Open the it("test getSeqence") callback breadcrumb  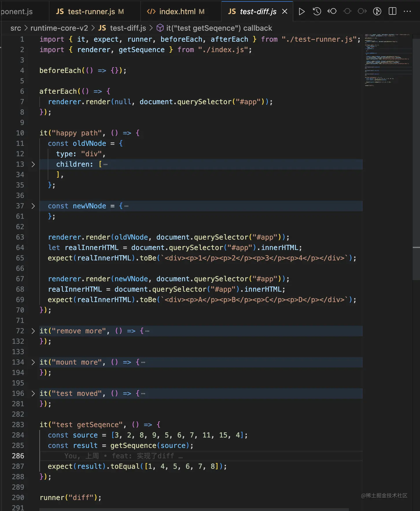(214, 28)
